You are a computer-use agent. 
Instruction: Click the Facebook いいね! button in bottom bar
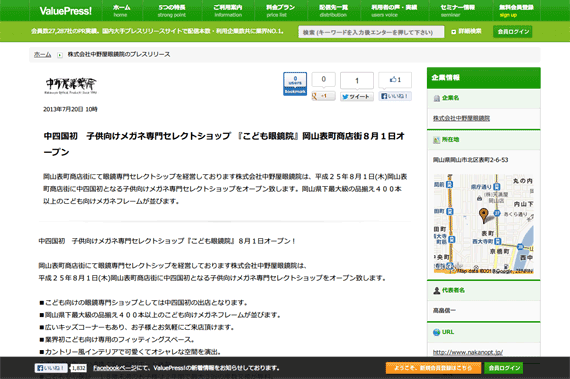(x=51, y=368)
